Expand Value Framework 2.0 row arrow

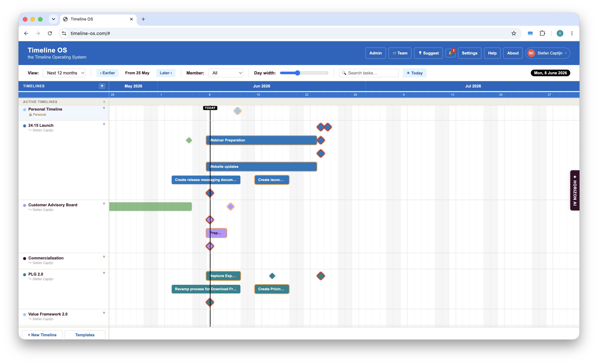(x=104, y=313)
